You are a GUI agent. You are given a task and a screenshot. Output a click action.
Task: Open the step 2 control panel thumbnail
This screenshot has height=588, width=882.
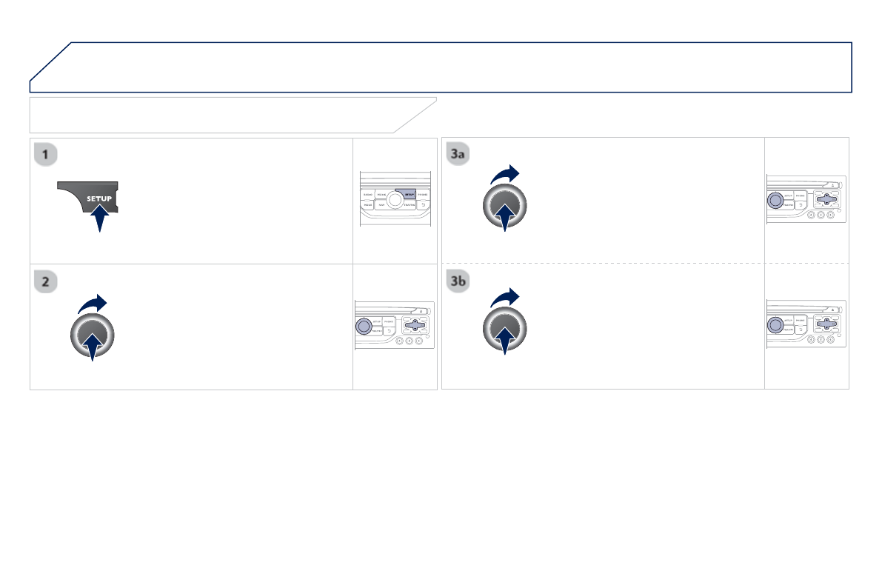click(x=394, y=325)
